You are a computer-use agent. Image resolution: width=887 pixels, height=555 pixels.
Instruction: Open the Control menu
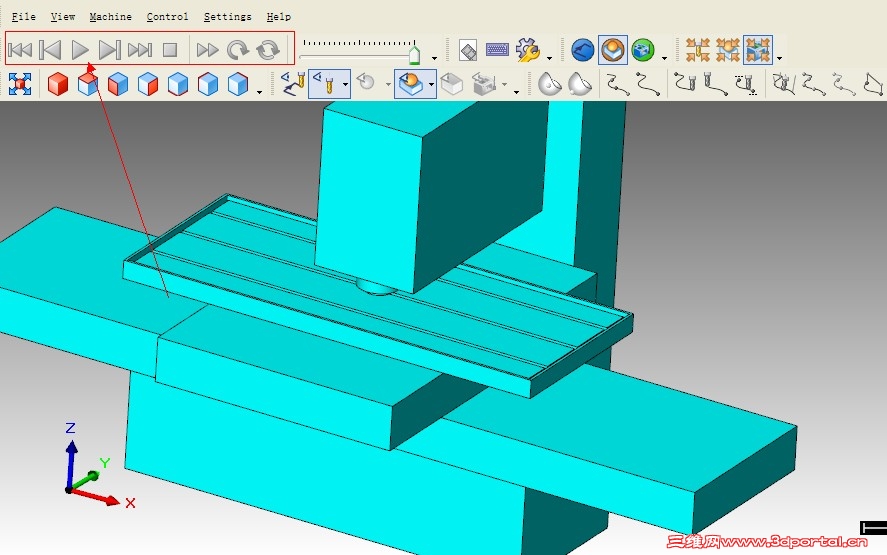pyautogui.click(x=167, y=17)
